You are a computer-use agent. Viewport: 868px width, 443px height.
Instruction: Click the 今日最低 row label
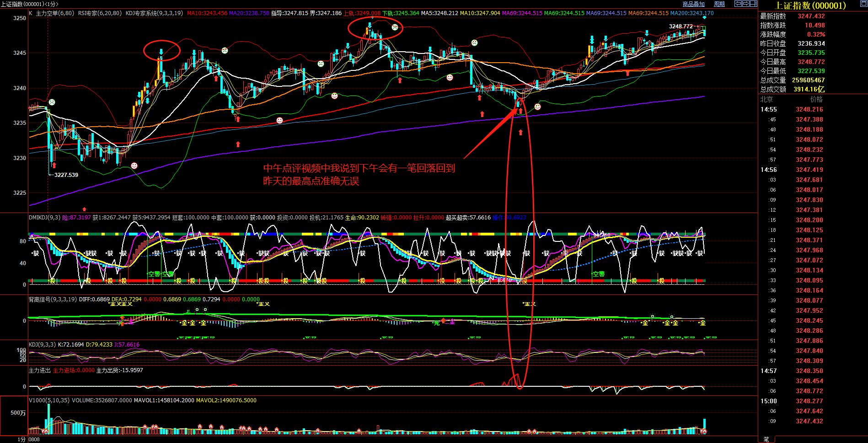point(773,71)
